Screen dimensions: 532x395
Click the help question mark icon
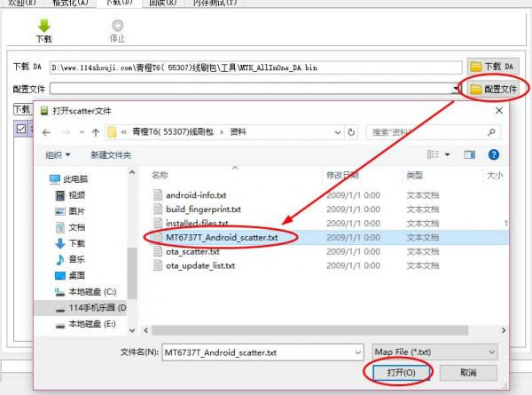tap(493, 154)
